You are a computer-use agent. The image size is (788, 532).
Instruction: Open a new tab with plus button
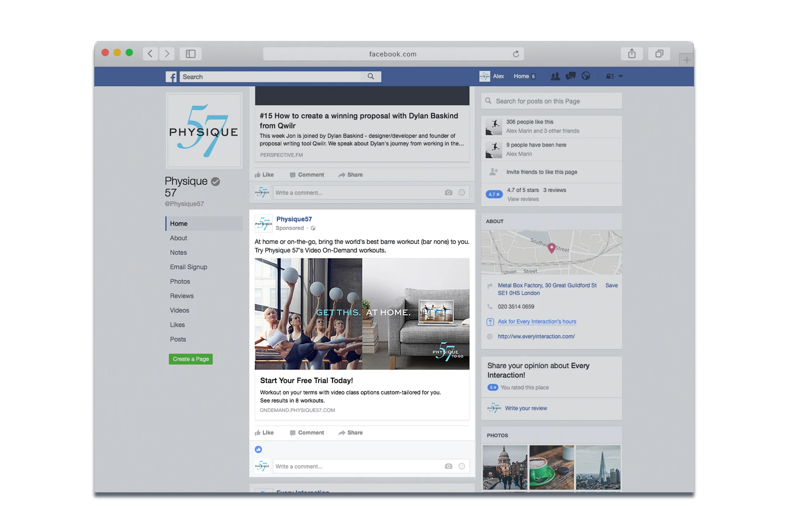686,60
